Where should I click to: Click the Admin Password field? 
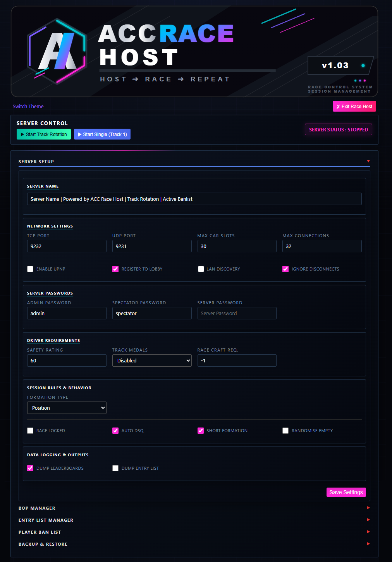67,313
